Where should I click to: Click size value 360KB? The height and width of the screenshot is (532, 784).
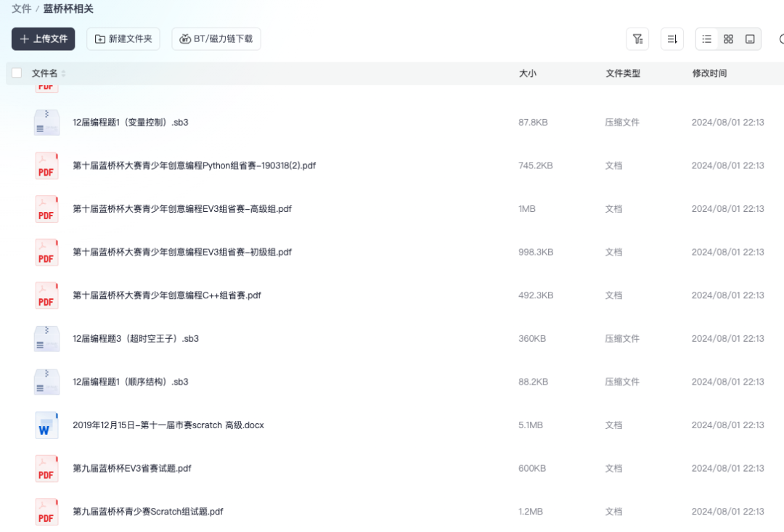coord(532,338)
